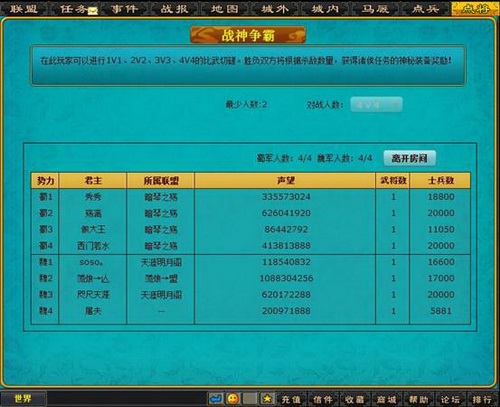The height and width of the screenshot is (407, 500).
Task: Click the gold star icon in bottom bar
Action: tap(267, 399)
